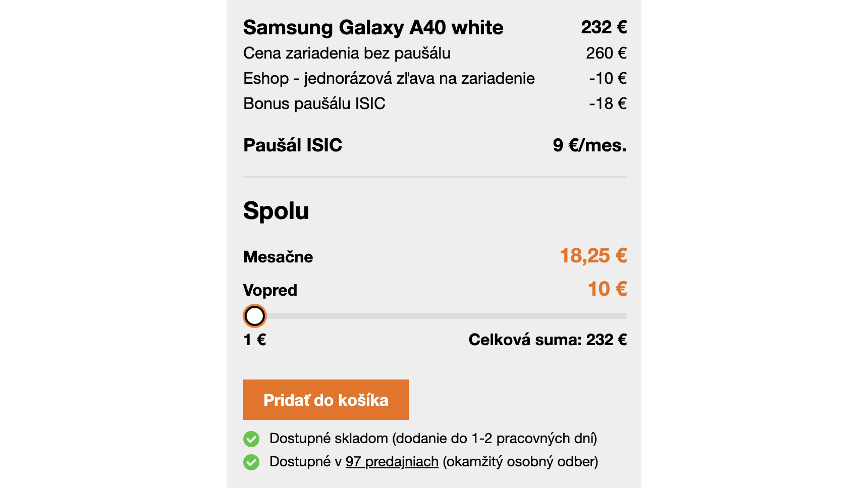Click the Pridať do košíka button

[x=325, y=400]
